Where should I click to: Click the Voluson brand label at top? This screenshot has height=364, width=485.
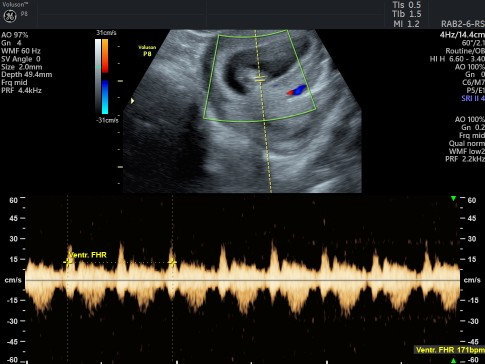click(14, 4)
